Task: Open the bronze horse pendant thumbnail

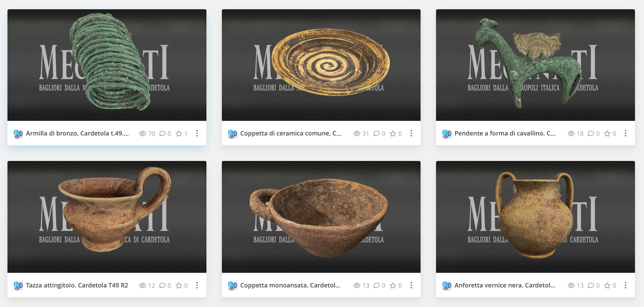Action: click(535, 65)
